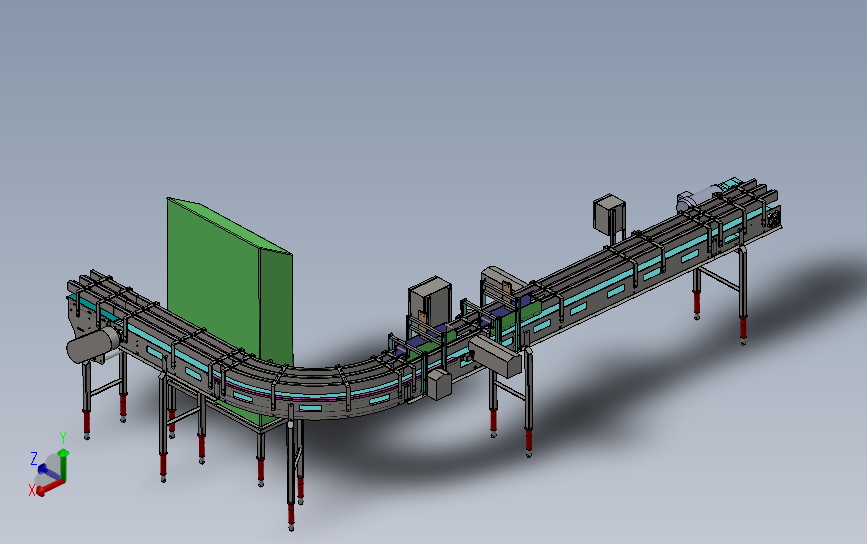Click the Y label on the orientation triad

coord(63,438)
